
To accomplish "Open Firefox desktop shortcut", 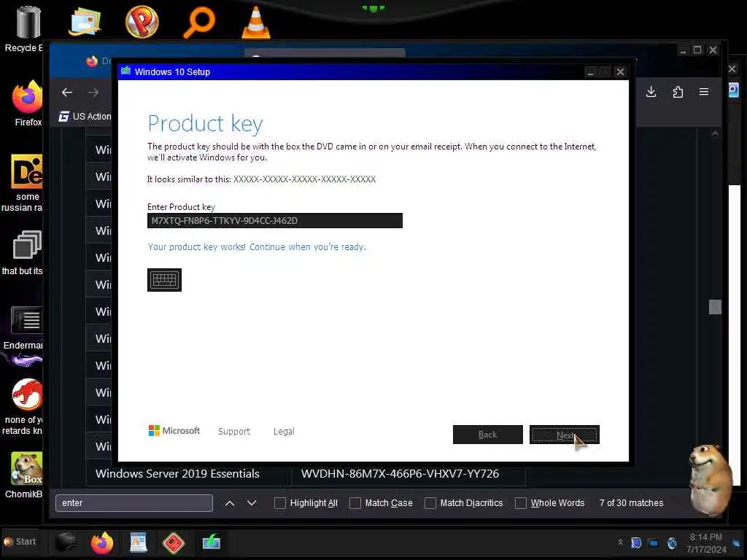I will (x=28, y=104).
